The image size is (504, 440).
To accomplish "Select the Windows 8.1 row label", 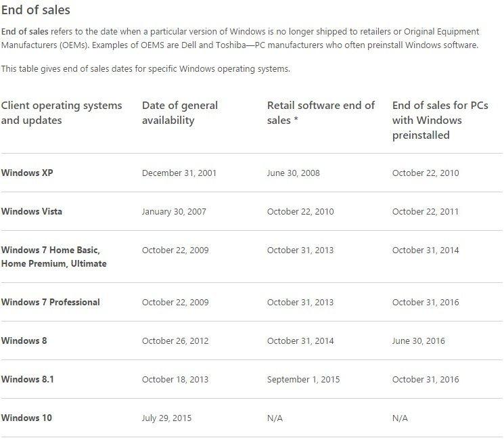I will (x=28, y=379).
